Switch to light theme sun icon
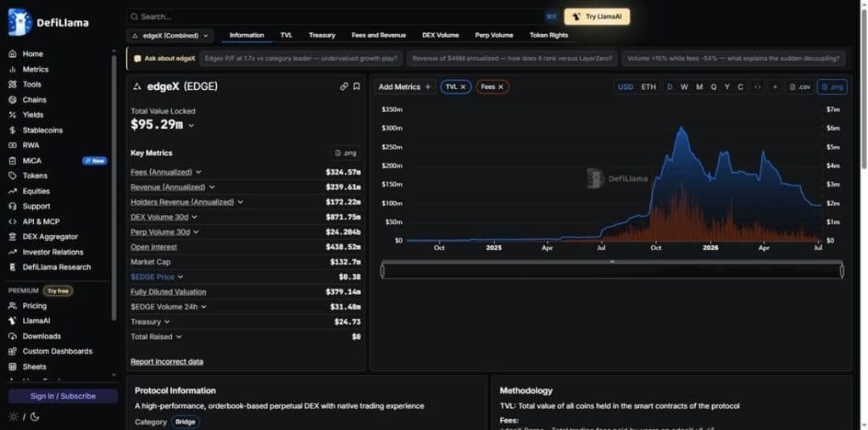Image resolution: width=868 pixels, height=430 pixels. (x=14, y=416)
